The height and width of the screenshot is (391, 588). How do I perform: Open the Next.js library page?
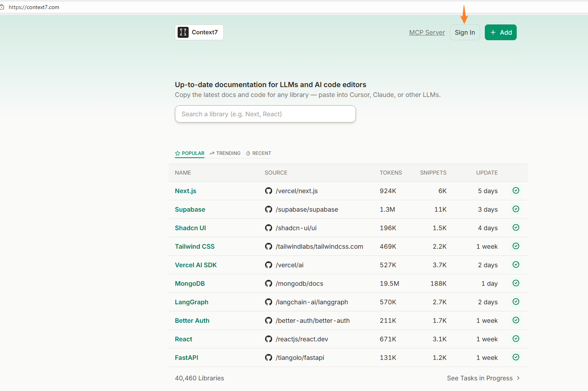185,191
